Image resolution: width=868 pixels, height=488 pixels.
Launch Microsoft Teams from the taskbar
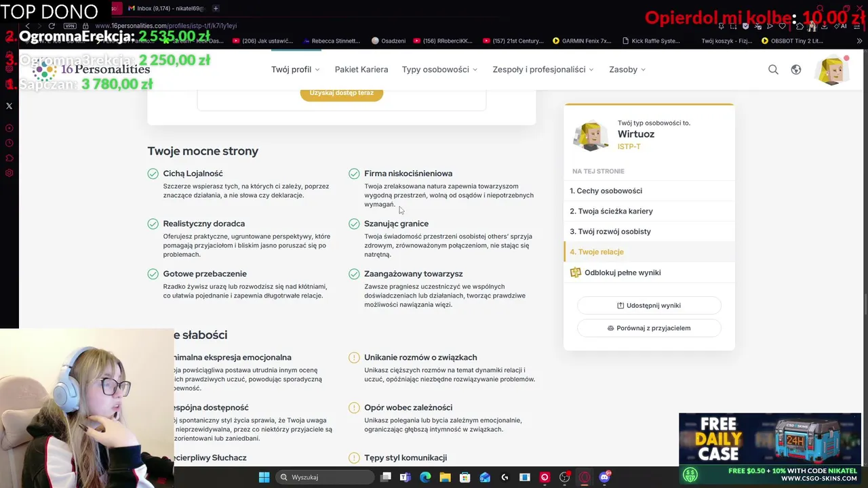(406, 477)
